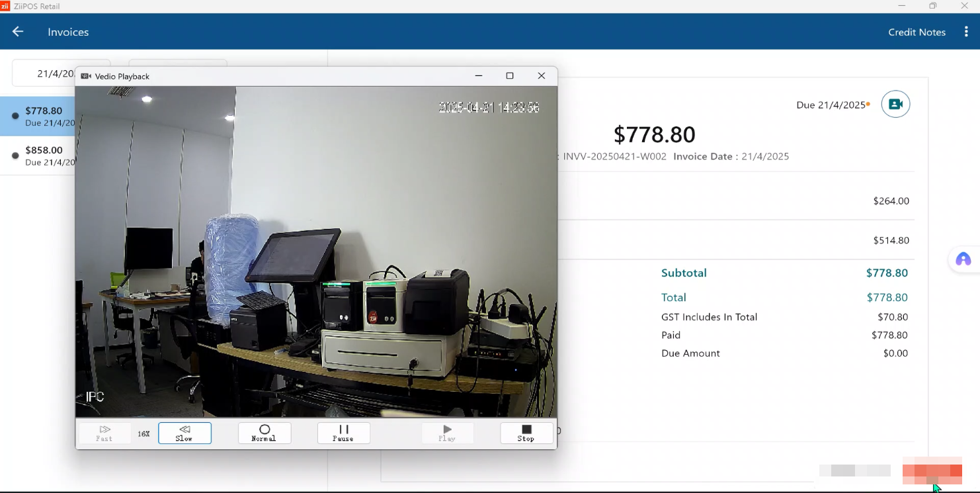
Task: Open the three-dot more options menu
Action: pos(966,32)
